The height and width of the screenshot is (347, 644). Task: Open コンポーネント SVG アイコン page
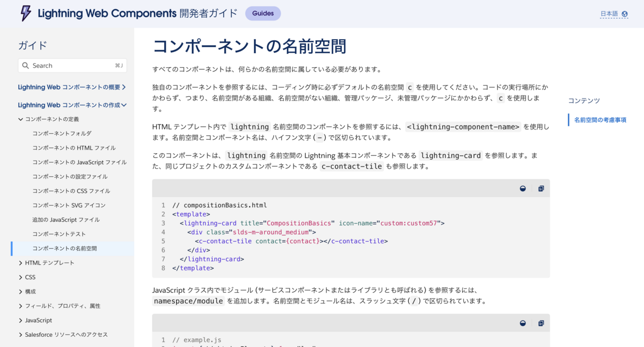[x=69, y=205]
